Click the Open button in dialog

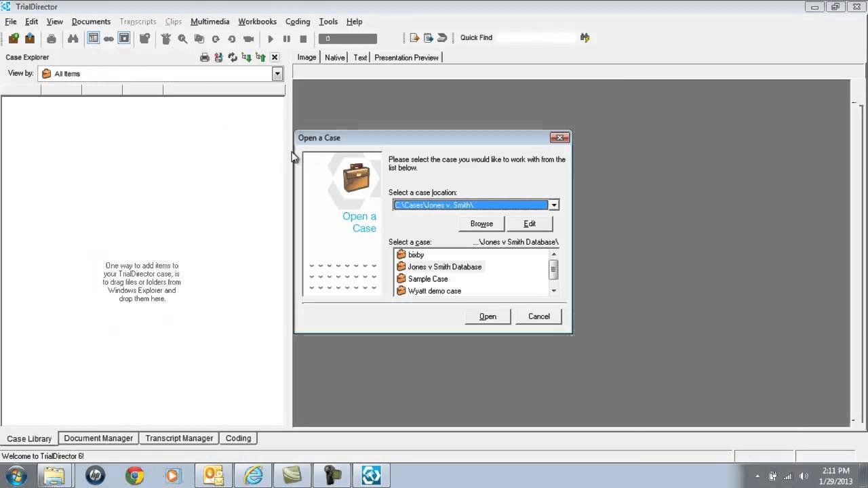(488, 317)
